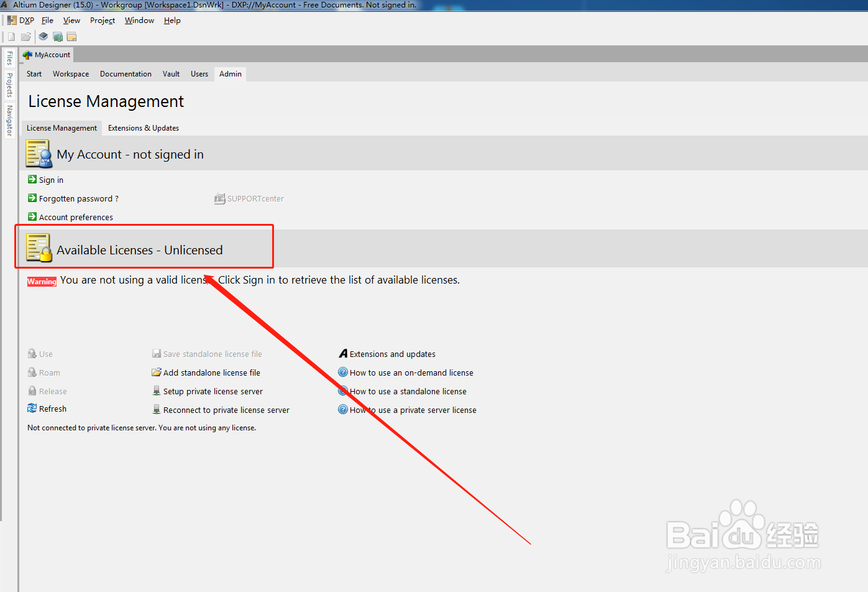
Task: Click the Release license link
Action: tap(53, 392)
